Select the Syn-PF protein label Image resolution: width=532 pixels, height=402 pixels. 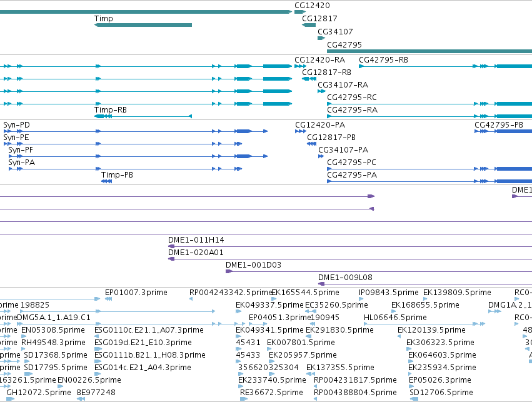21,150
